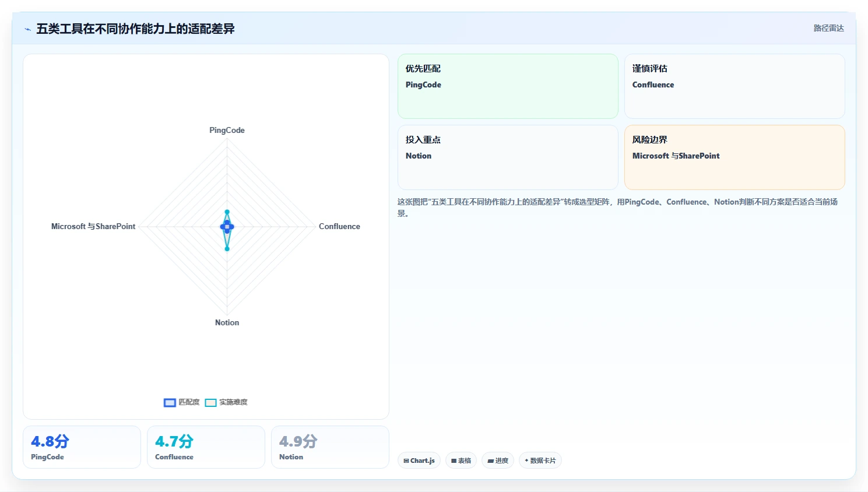
Task: Click the 匹配度 legend label
Action: [x=189, y=402]
